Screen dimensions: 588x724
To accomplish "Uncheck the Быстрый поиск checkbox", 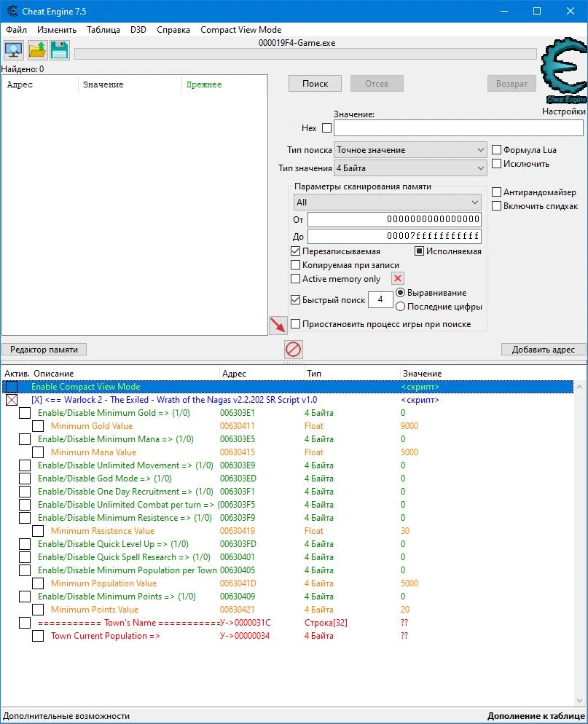I will coord(296,299).
